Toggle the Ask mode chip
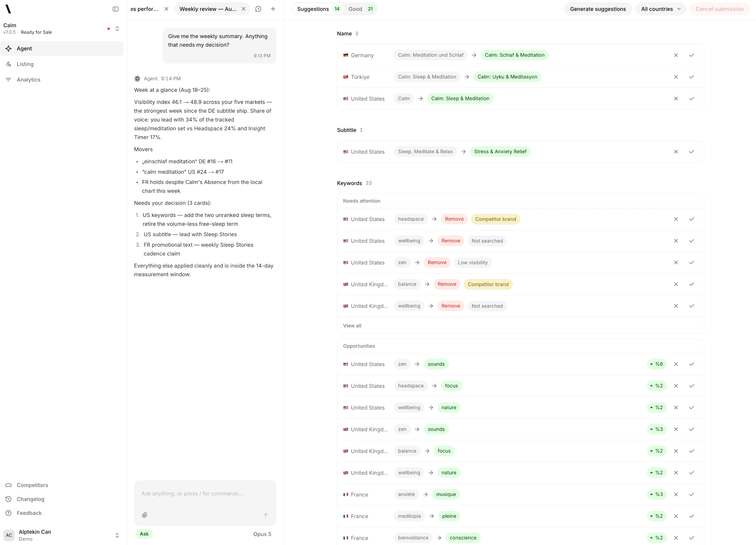Screen dimensions: 756x545 point(144,534)
